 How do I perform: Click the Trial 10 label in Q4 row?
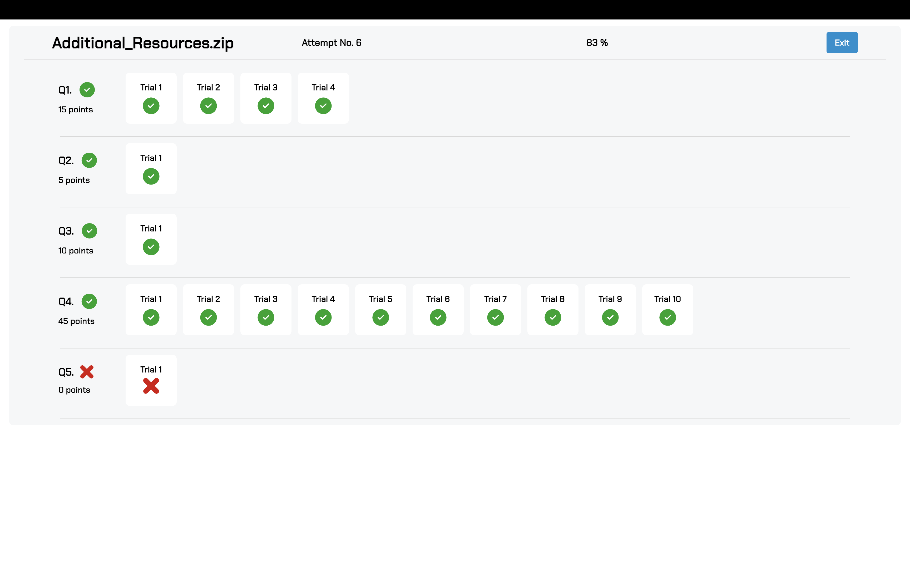tap(667, 299)
